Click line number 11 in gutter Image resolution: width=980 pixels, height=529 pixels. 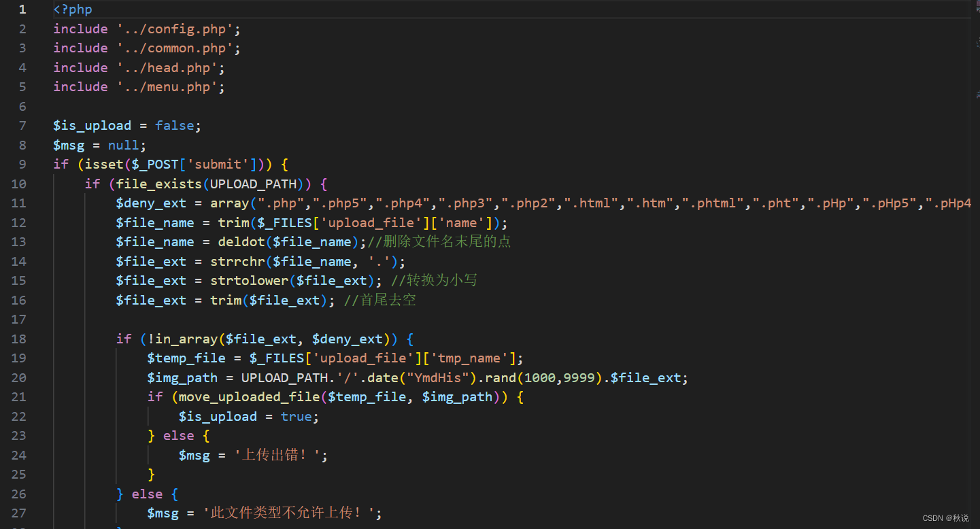19,203
